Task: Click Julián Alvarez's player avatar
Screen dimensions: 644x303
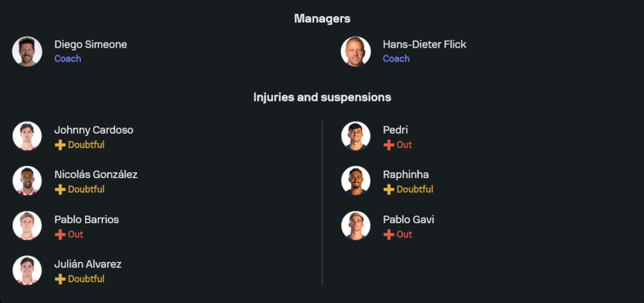Action: [x=27, y=271]
